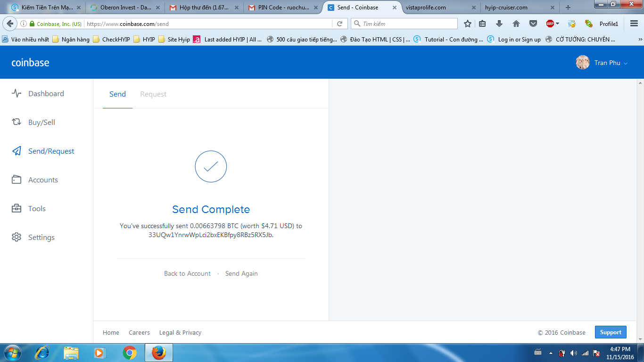Click the coinbase.com/send address bar

click(x=207, y=24)
